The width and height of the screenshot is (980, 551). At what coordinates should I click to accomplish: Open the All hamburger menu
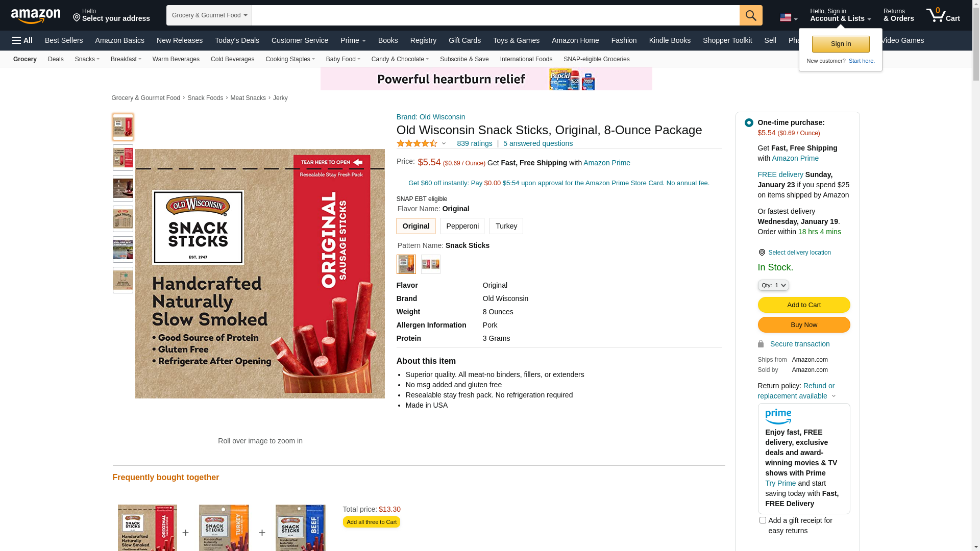(22, 40)
